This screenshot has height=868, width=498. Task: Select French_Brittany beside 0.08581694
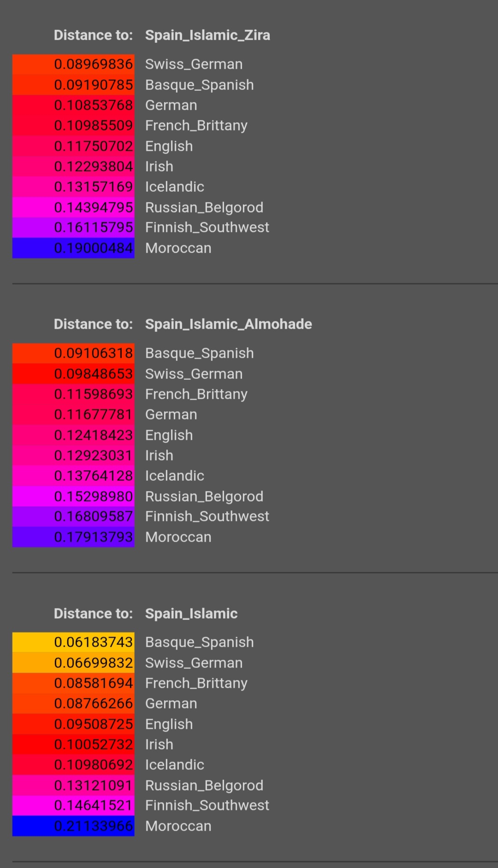tap(196, 683)
